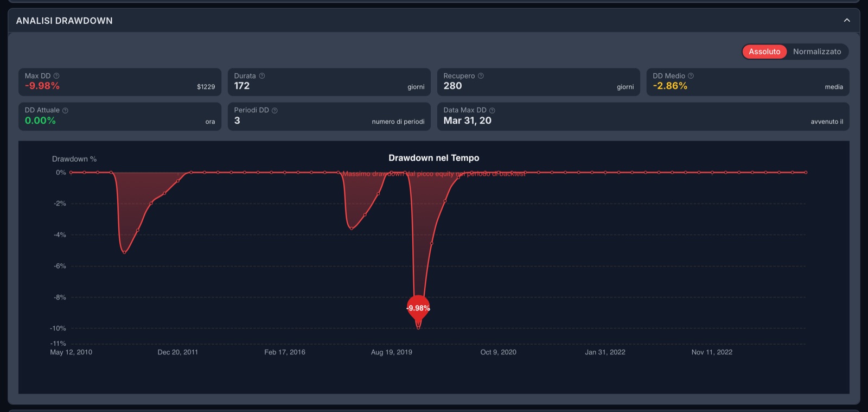
Task: Click the Recupero value 280
Action: pos(452,86)
